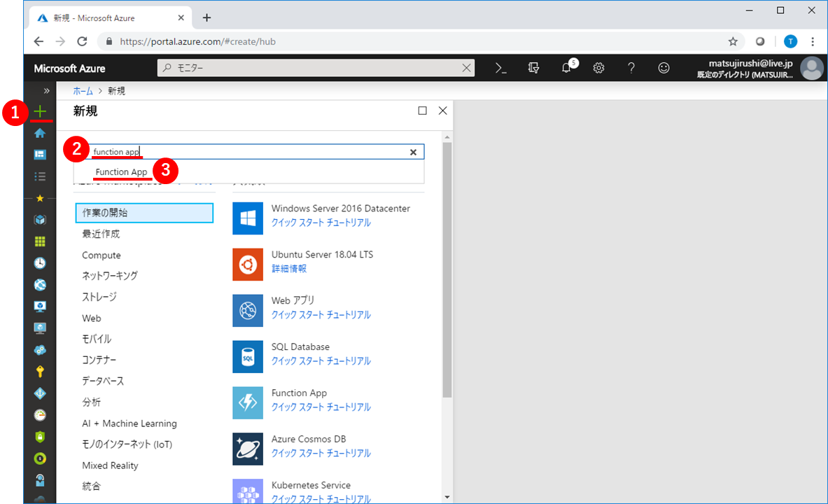Open directory and subscription filter icon

pos(533,68)
